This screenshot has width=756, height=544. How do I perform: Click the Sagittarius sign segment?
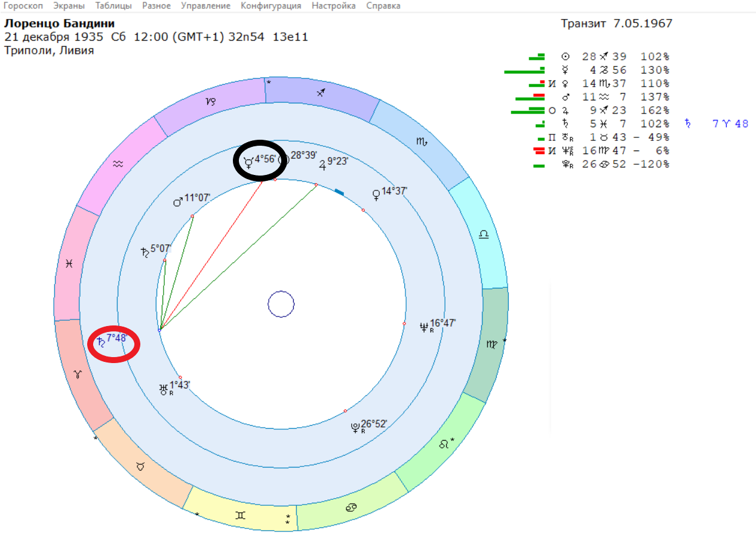(x=322, y=93)
